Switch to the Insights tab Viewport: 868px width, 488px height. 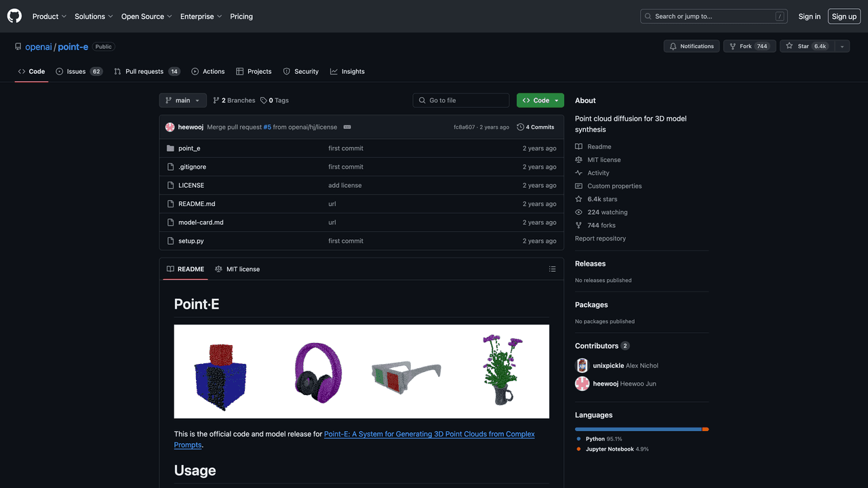[347, 71]
